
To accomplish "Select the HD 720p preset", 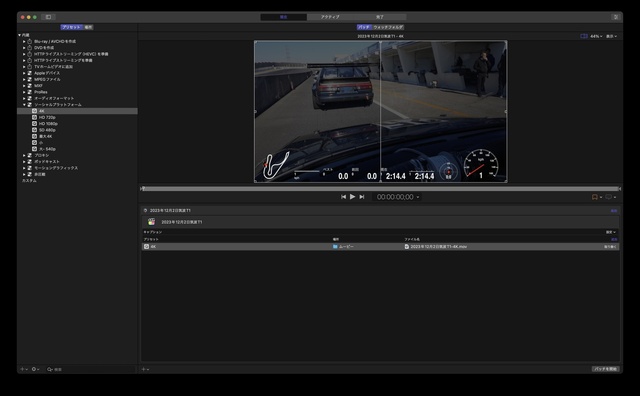I will 47,117.
